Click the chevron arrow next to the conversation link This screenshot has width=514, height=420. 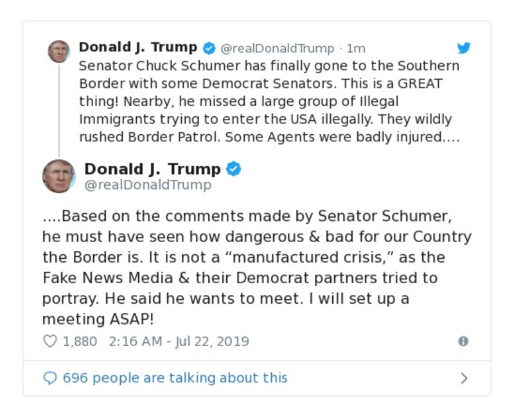click(464, 378)
